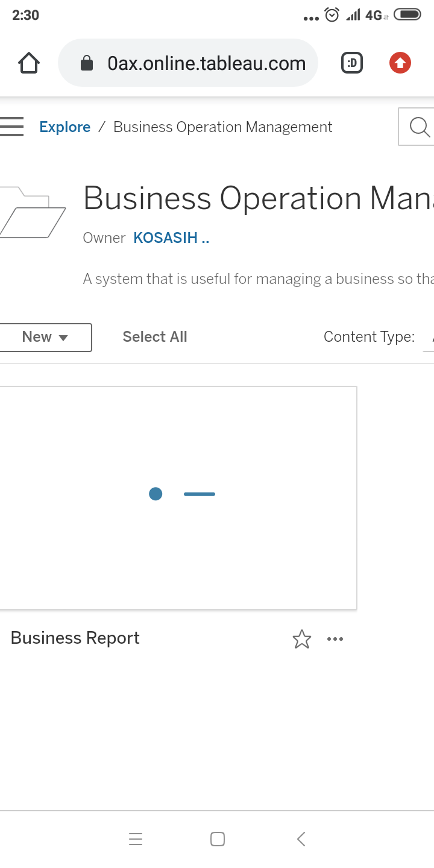Open the Business Report workbook

75,637
